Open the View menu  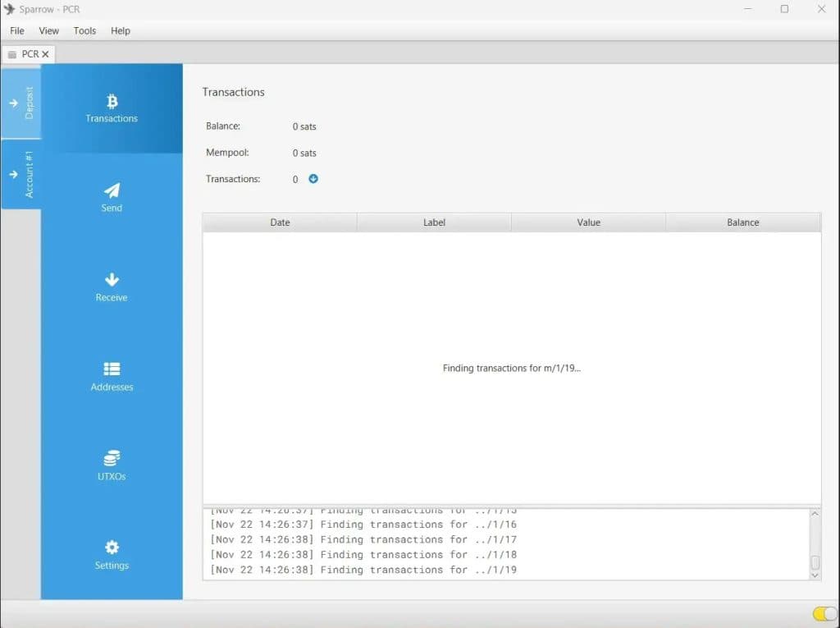coord(49,30)
